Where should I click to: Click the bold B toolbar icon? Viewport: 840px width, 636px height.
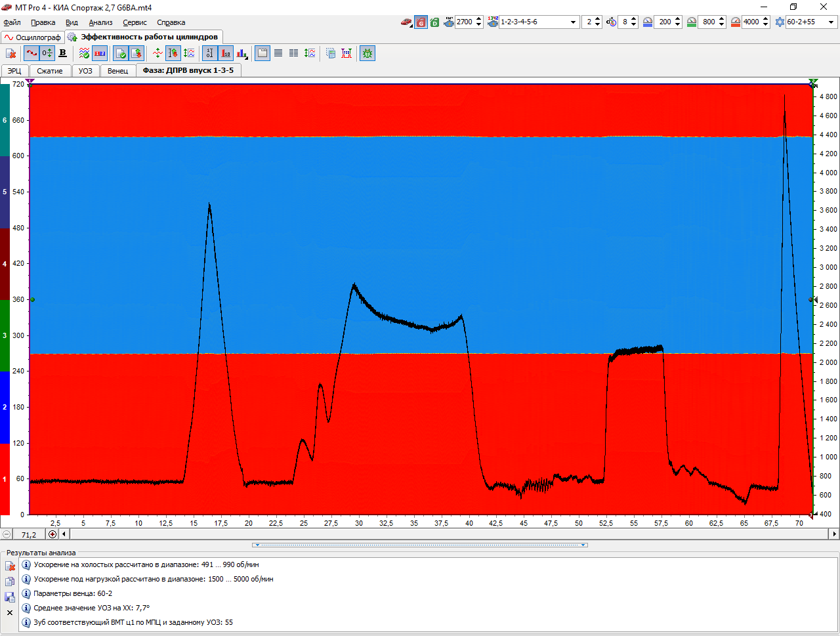[x=62, y=53]
